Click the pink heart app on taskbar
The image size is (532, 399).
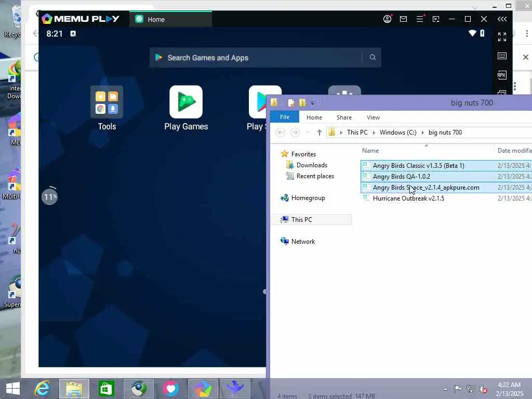tap(170, 389)
